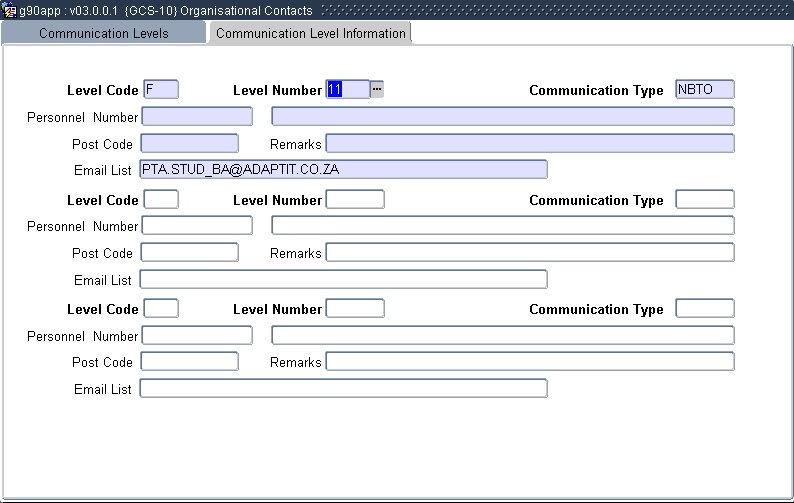The image size is (794, 503).
Task: Focus the third record's Remarks field
Action: (530, 361)
